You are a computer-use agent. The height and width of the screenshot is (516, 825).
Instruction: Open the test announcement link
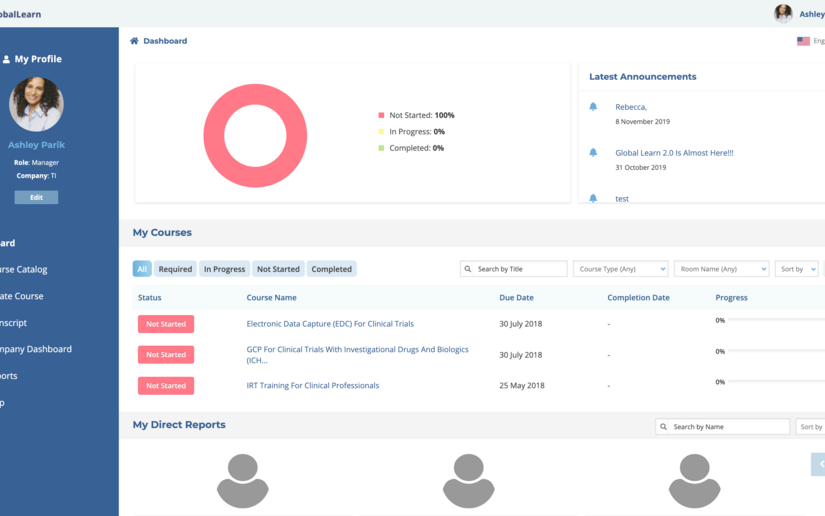(x=622, y=199)
